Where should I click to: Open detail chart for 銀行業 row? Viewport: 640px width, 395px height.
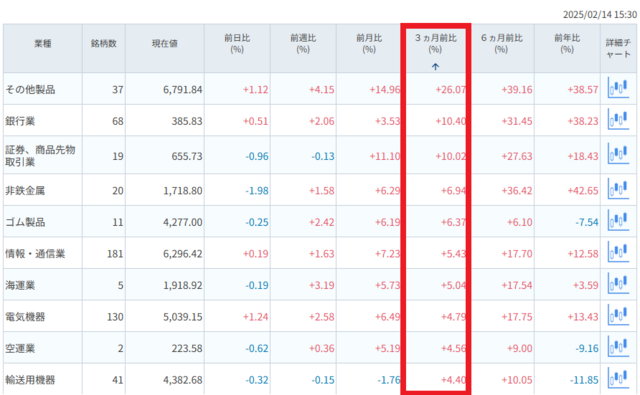[x=618, y=119]
